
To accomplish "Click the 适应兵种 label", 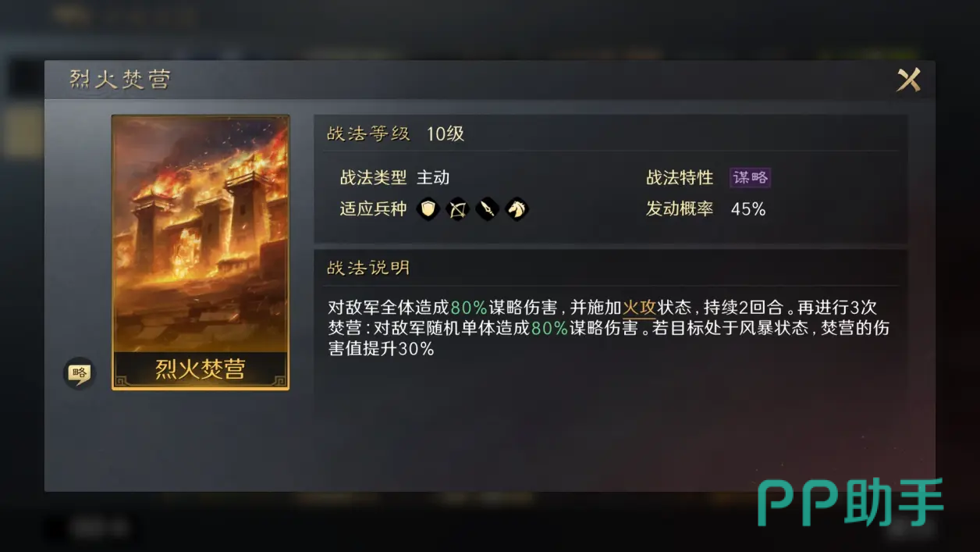I will [x=373, y=209].
